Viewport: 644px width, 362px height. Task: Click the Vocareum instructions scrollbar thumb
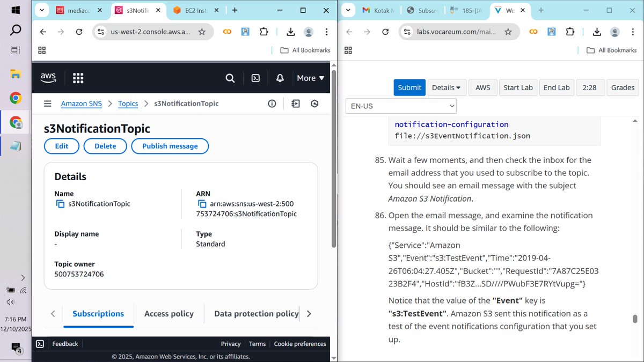[x=635, y=319]
